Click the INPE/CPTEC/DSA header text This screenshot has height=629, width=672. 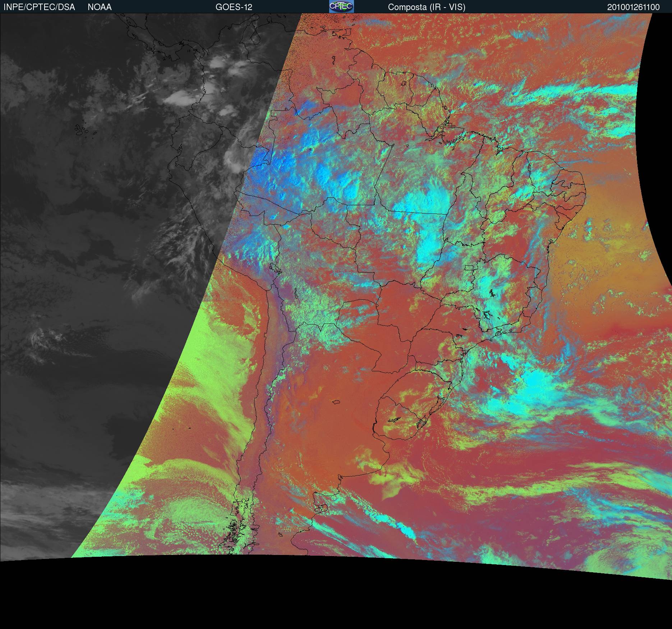tap(39, 7)
